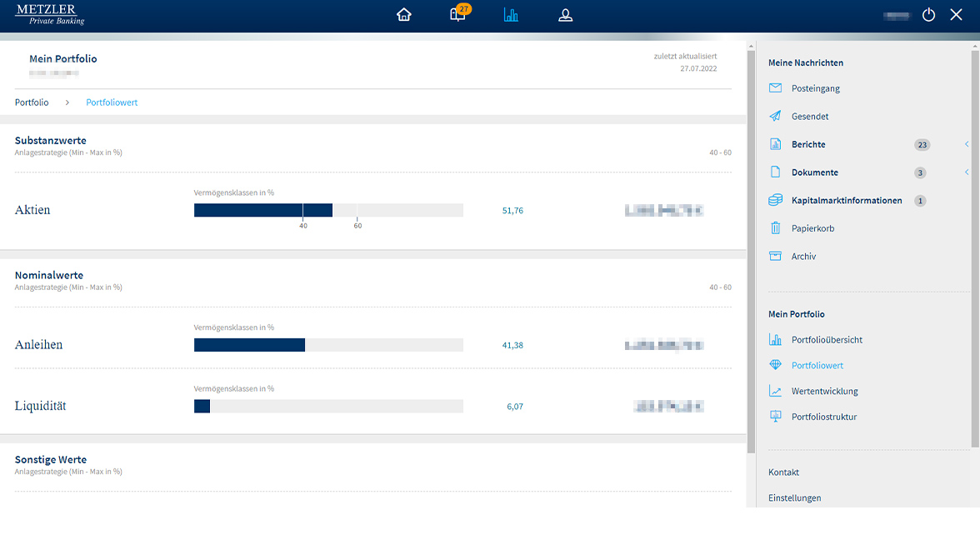This screenshot has height=550, width=980.
Task: Expand the Berichte submenu chevron
Action: (x=967, y=144)
